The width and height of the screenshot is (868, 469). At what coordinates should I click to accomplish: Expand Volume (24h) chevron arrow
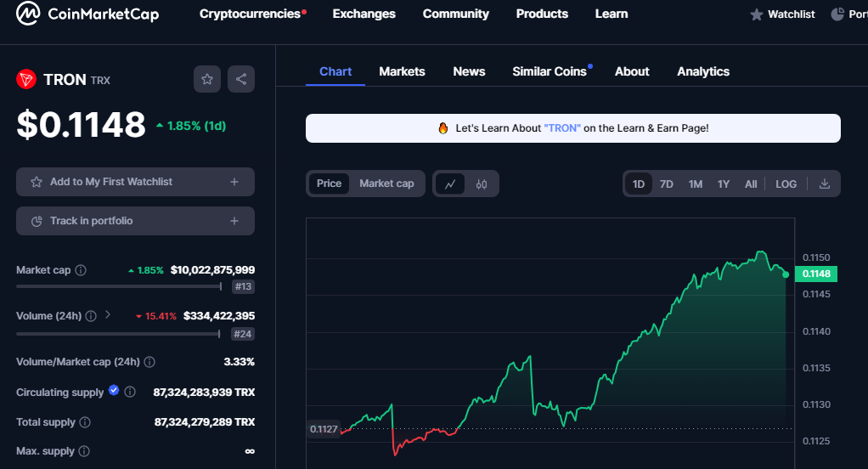coord(108,314)
